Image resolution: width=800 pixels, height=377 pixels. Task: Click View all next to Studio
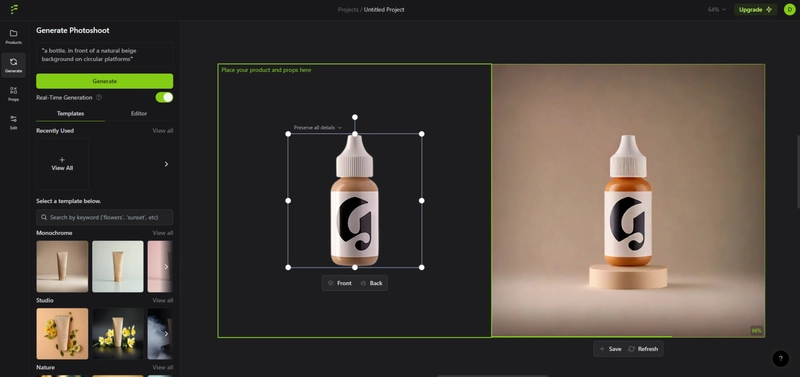(163, 300)
